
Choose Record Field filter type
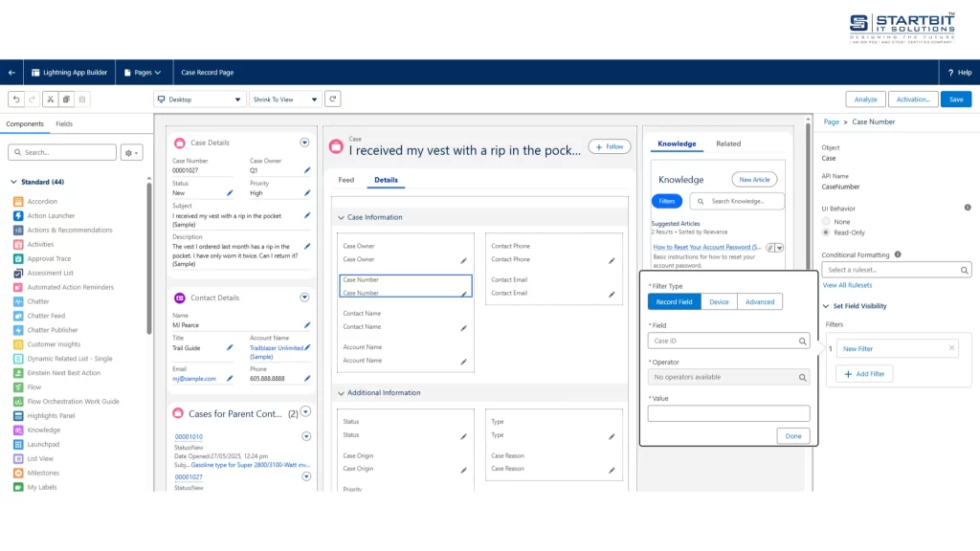(x=675, y=301)
